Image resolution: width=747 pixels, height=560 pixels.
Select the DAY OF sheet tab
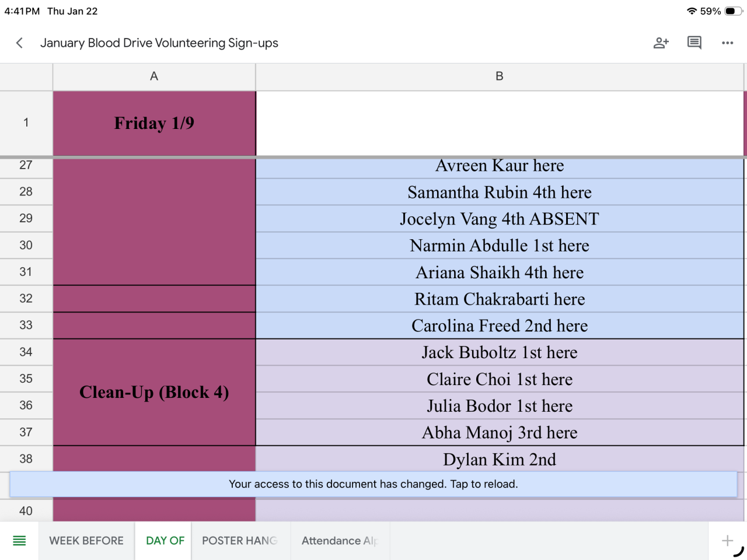[x=165, y=541]
